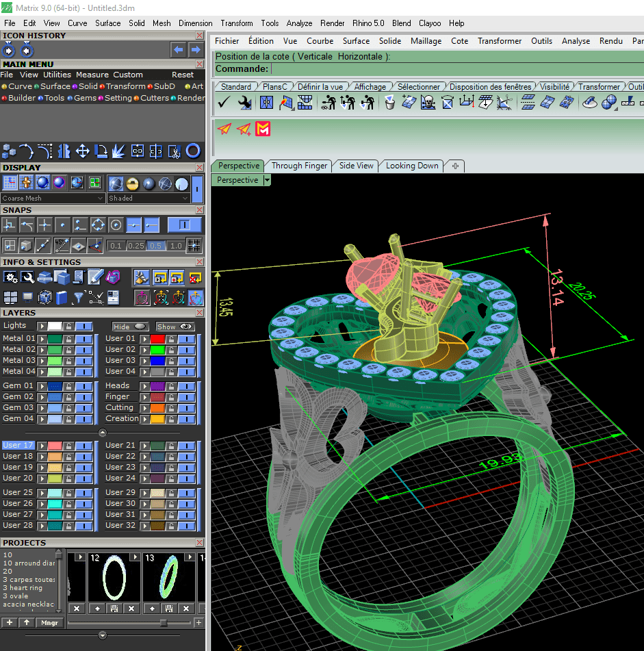Click the Hide layers button
Image resolution: width=644 pixels, height=651 pixels.
tap(130, 327)
